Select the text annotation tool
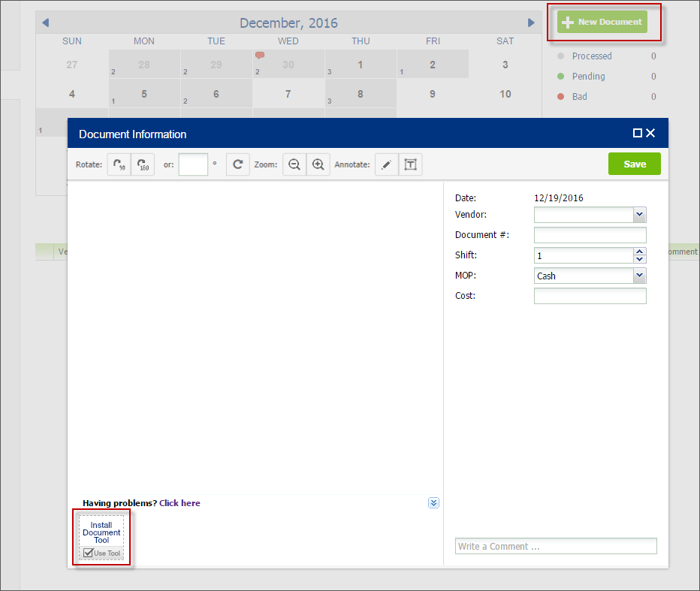This screenshot has width=700, height=591. click(410, 164)
